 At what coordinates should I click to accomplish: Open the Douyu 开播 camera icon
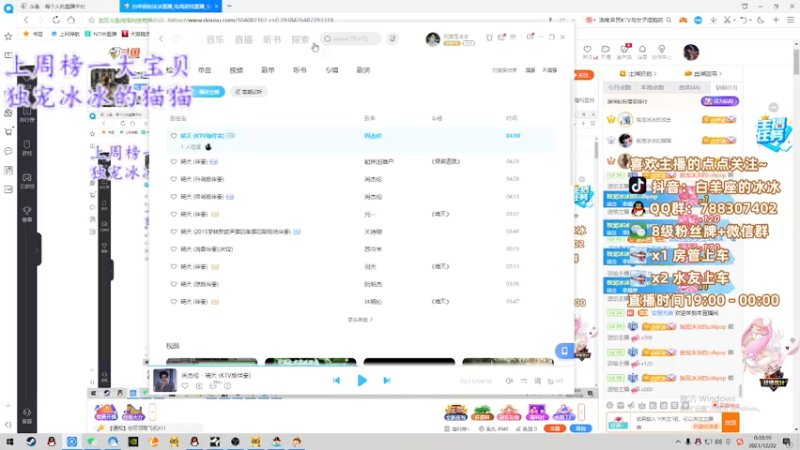click(x=606, y=51)
